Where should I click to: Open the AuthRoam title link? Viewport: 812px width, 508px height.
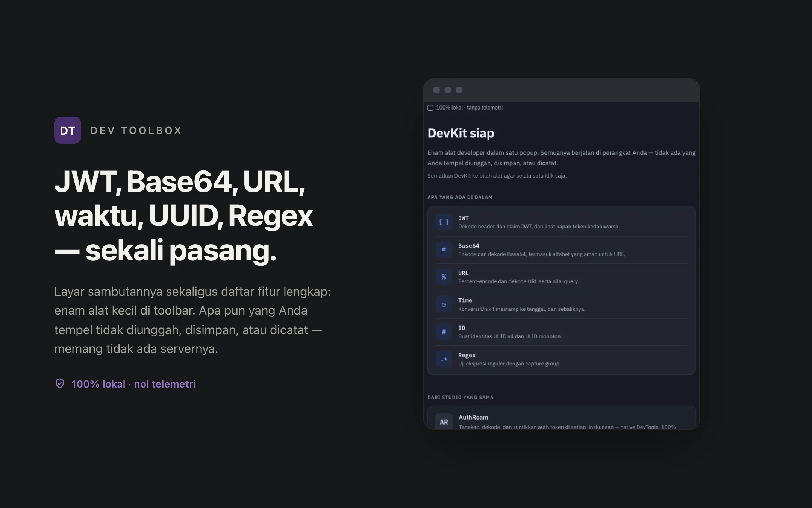pos(473,417)
